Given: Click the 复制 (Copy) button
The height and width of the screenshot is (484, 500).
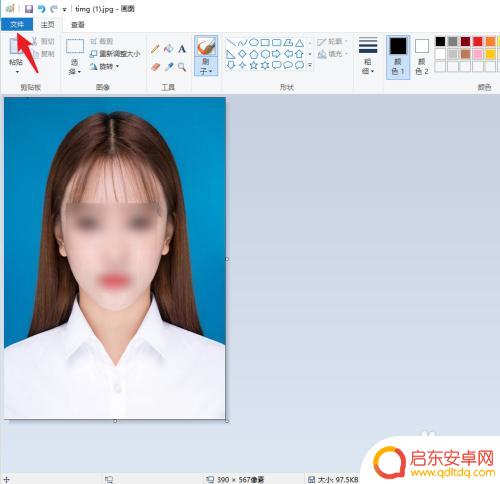Looking at the screenshot, I should pyautogui.click(x=43, y=54).
